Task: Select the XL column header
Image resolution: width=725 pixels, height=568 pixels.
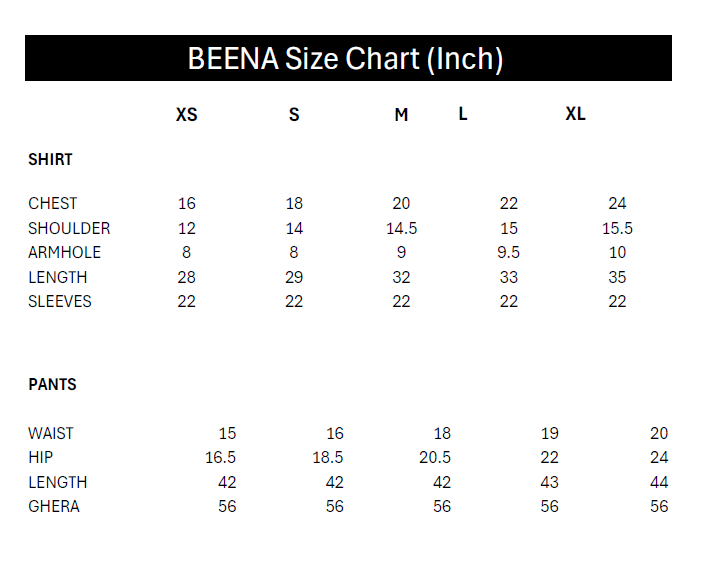Action: point(575,114)
